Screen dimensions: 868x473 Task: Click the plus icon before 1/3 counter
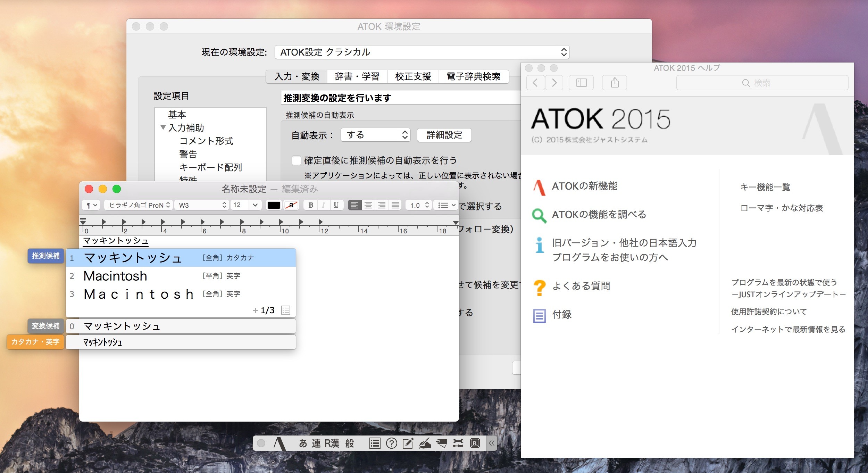(x=256, y=310)
